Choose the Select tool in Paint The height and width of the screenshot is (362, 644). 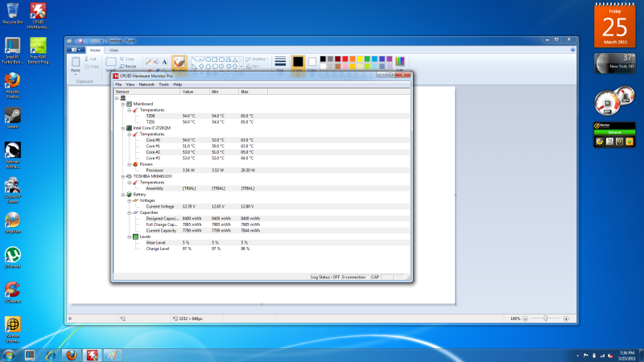tap(111, 64)
